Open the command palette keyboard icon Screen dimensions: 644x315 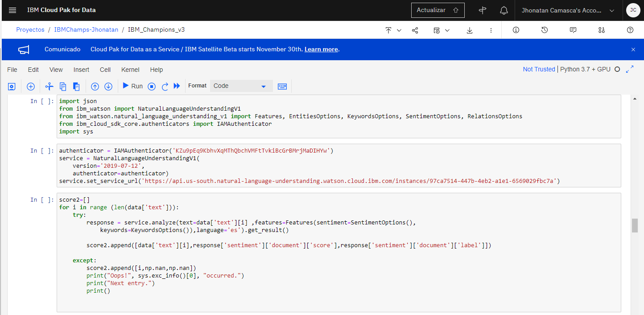[x=282, y=86]
